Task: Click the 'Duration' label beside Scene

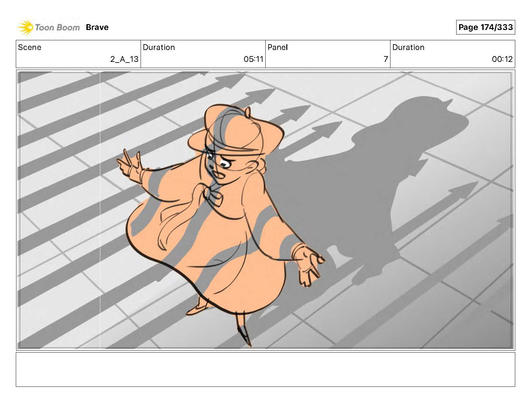Action: (159, 47)
